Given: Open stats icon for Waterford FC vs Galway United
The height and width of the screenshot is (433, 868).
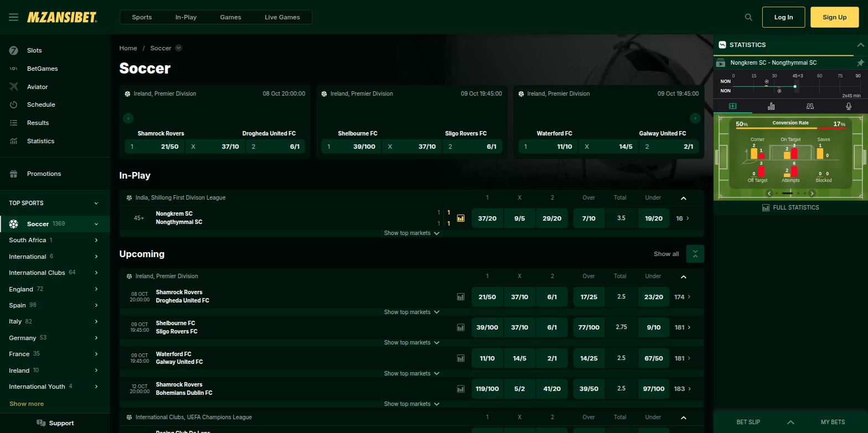Looking at the screenshot, I should coord(461,358).
